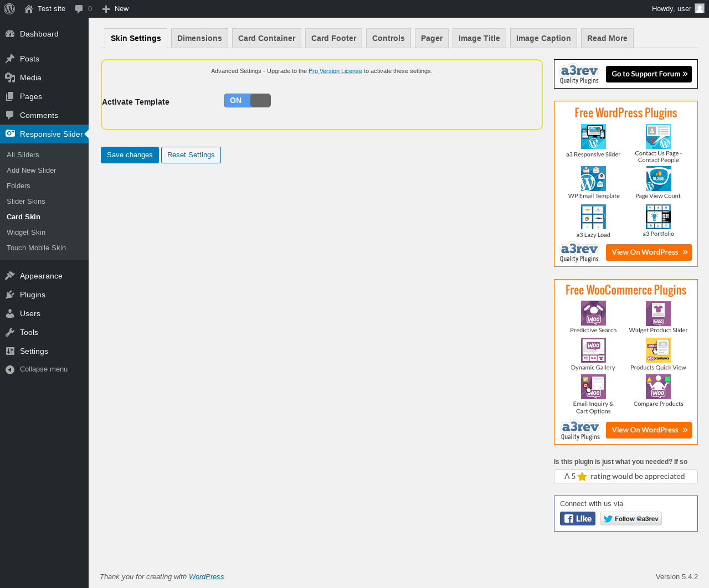Follow the WordPress link in the footer

(206, 576)
